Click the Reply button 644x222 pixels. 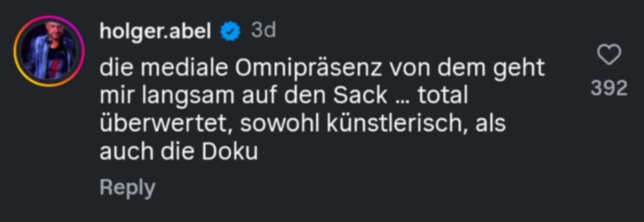127,188
